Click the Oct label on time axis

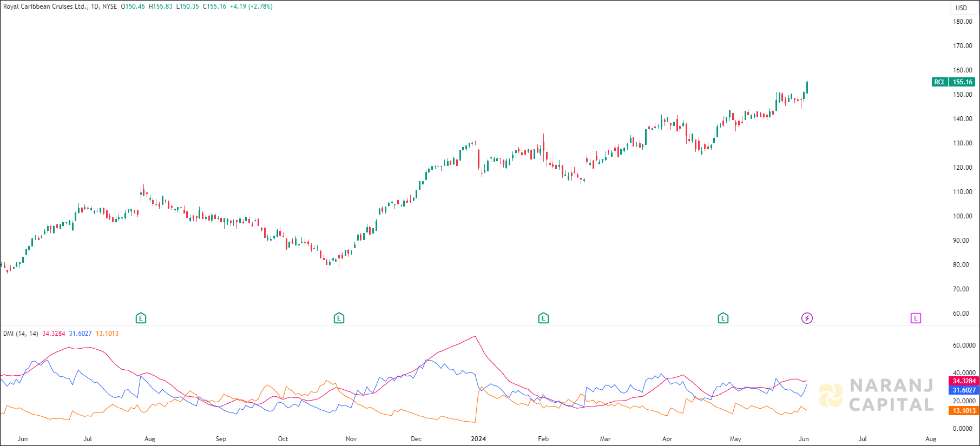click(x=283, y=439)
